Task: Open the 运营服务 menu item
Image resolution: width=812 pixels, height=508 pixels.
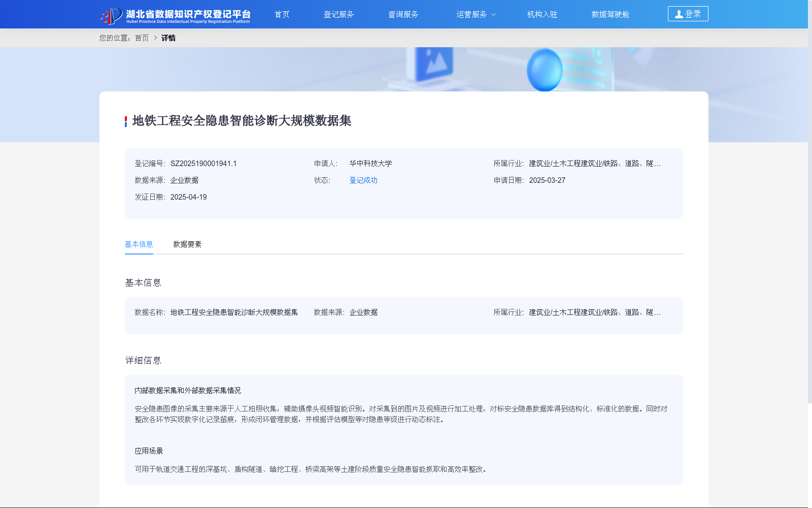Action: [471, 14]
